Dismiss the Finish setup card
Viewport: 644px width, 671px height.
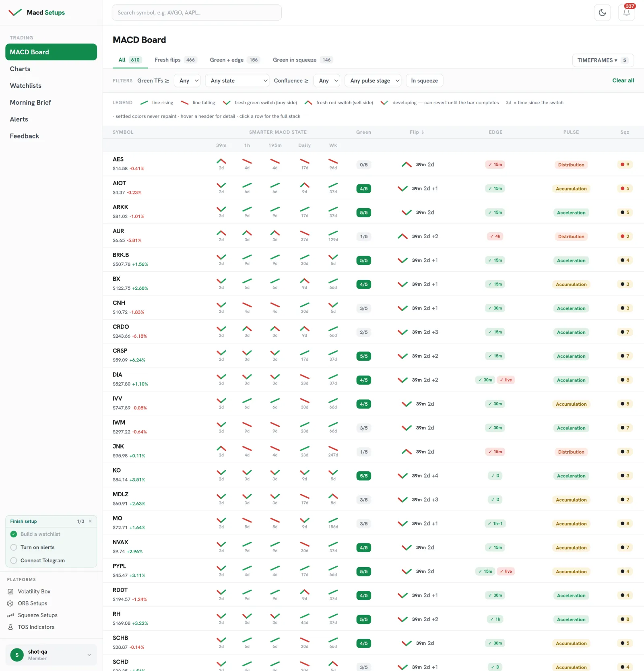(x=90, y=521)
